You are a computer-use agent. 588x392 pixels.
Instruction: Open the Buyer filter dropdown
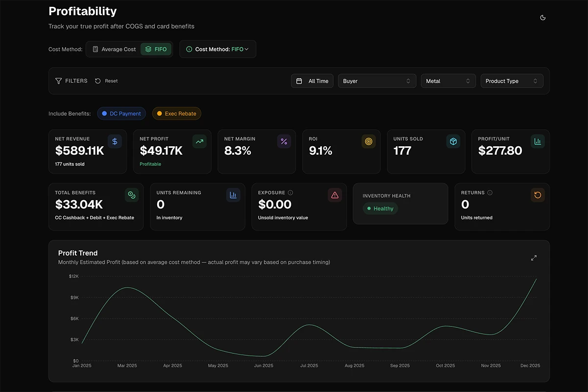click(376, 80)
